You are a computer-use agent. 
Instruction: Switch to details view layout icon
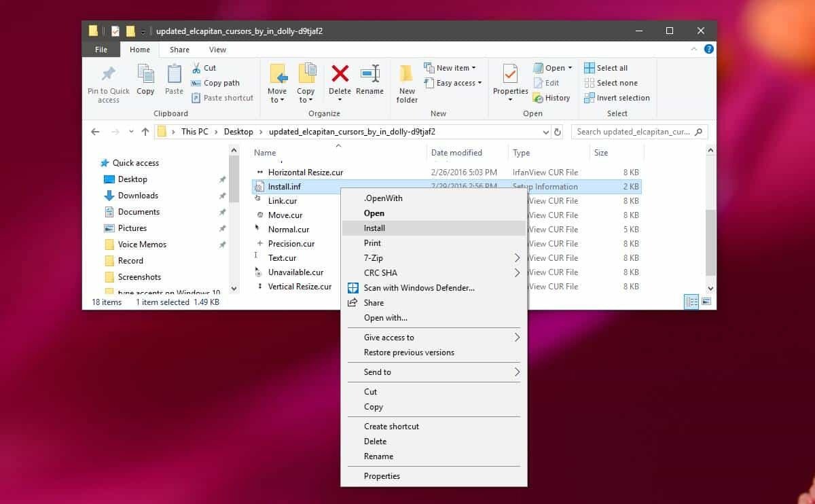click(x=691, y=302)
